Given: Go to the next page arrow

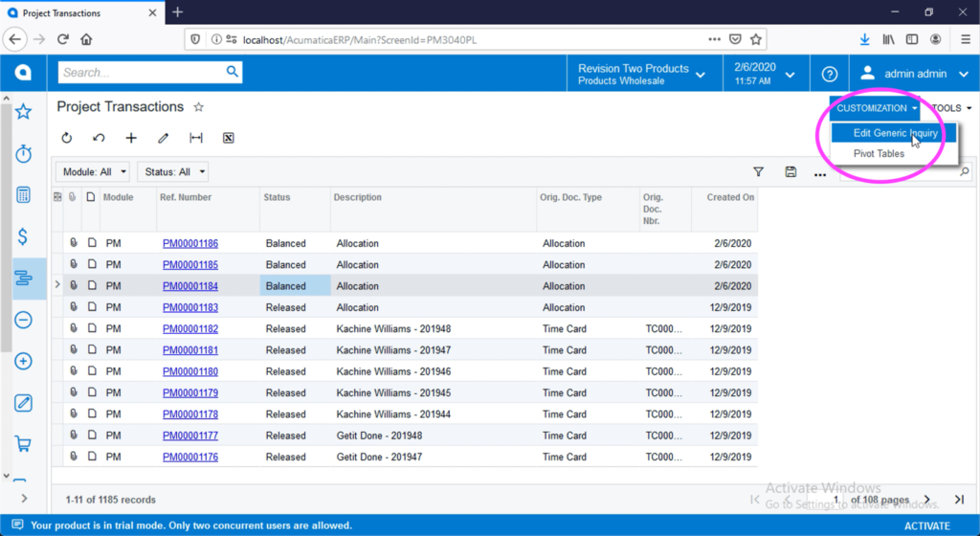Looking at the screenshot, I should click(927, 499).
